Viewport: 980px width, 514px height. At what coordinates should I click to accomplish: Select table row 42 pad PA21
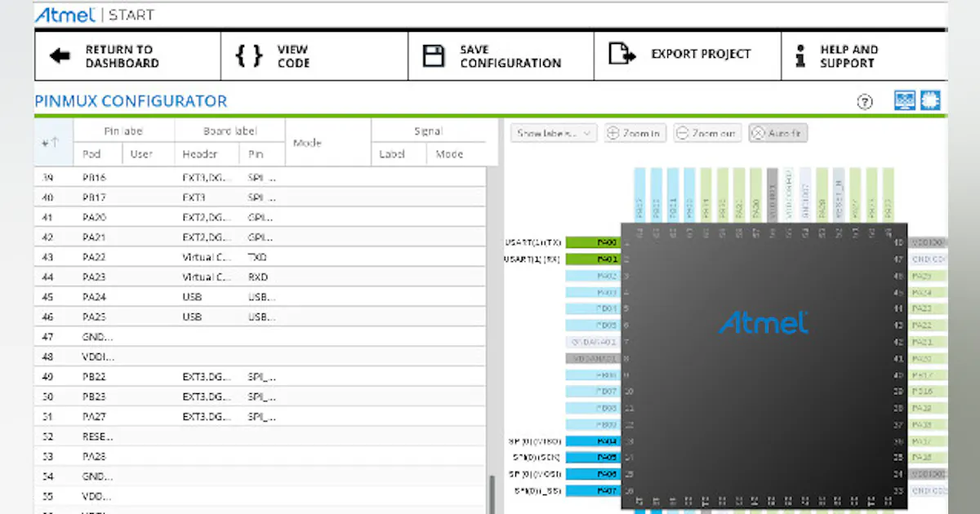(261, 237)
